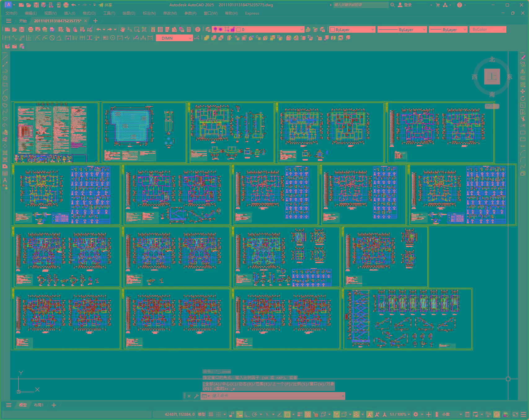The height and width of the screenshot is (420, 529).
Task: Open the Express menu
Action: pyautogui.click(x=252, y=13)
